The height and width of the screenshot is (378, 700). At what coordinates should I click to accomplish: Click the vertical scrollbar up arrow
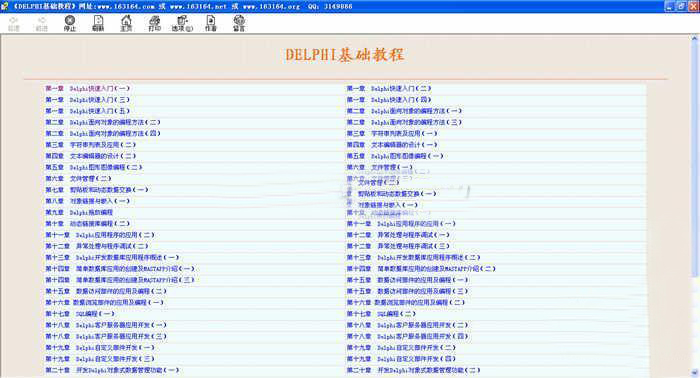tap(695, 39)
